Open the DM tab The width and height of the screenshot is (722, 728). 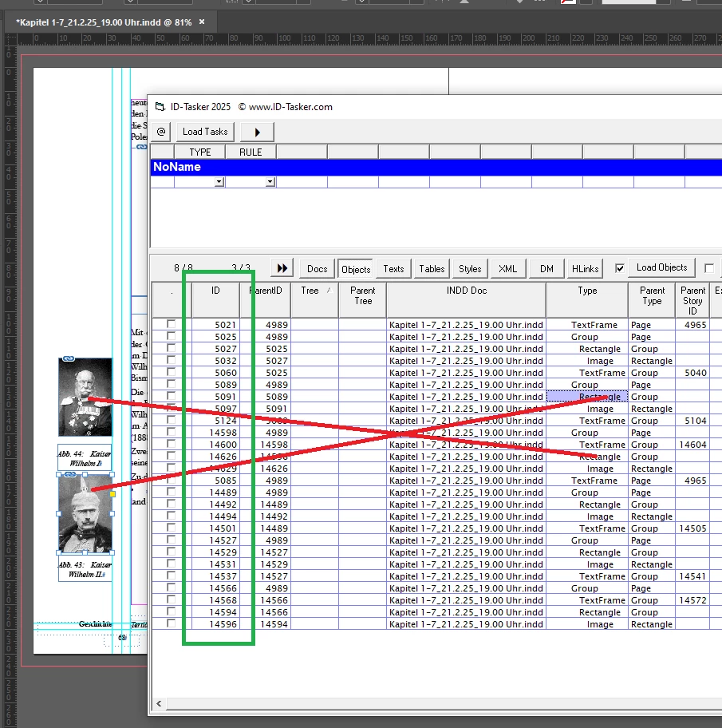point(546,269)
